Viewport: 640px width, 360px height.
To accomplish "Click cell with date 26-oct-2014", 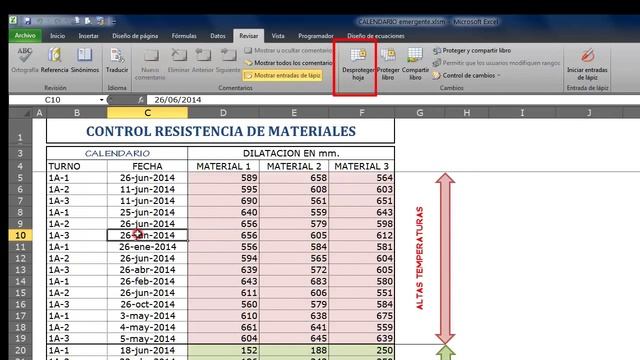I will pyautogui.click(x=147, y=304).
